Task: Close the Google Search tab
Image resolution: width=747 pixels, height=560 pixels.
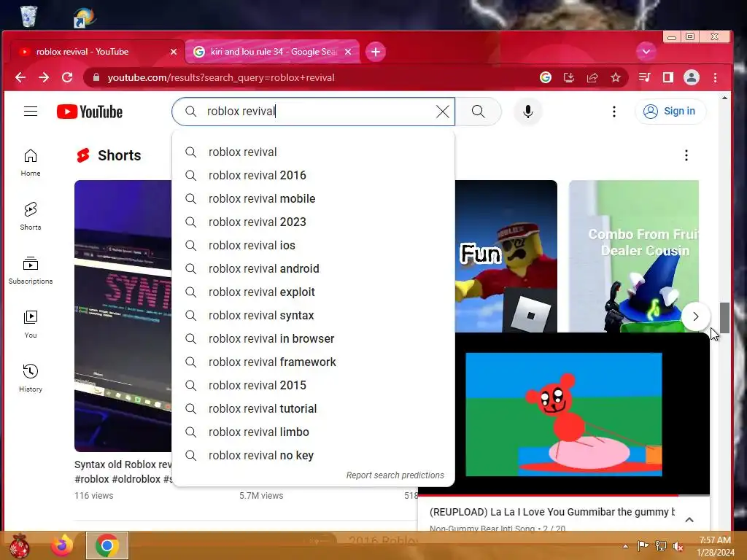Action: tap(348, 52)
